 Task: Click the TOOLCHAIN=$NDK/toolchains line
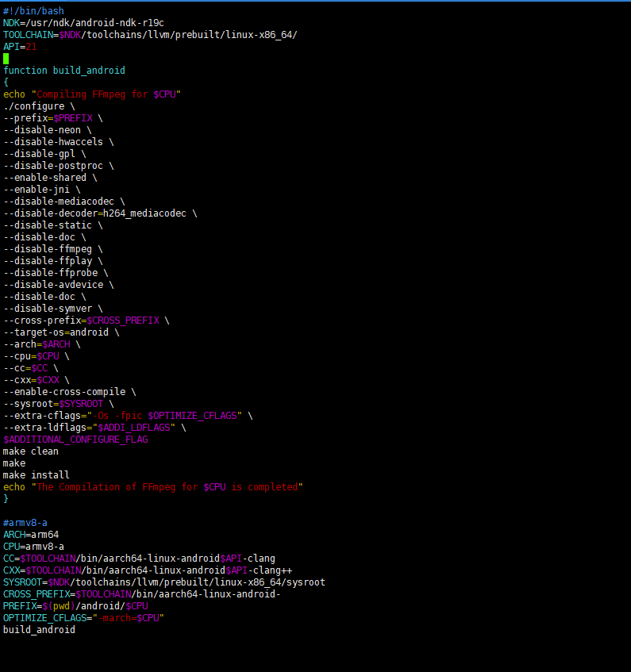150,35
